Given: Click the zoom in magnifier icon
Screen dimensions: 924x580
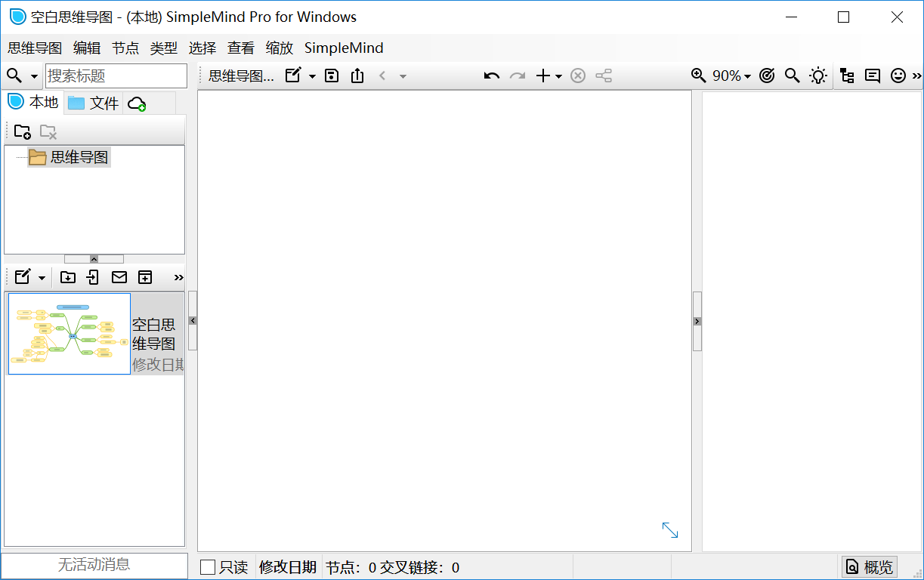Looking at the screenshot, I should point(698,76).
